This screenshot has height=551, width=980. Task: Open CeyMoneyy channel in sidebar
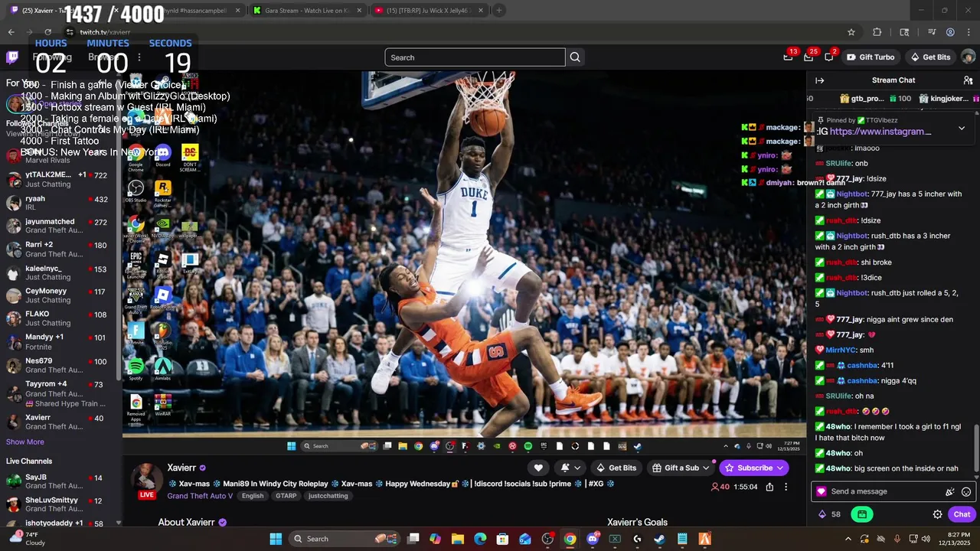(57, 295)
